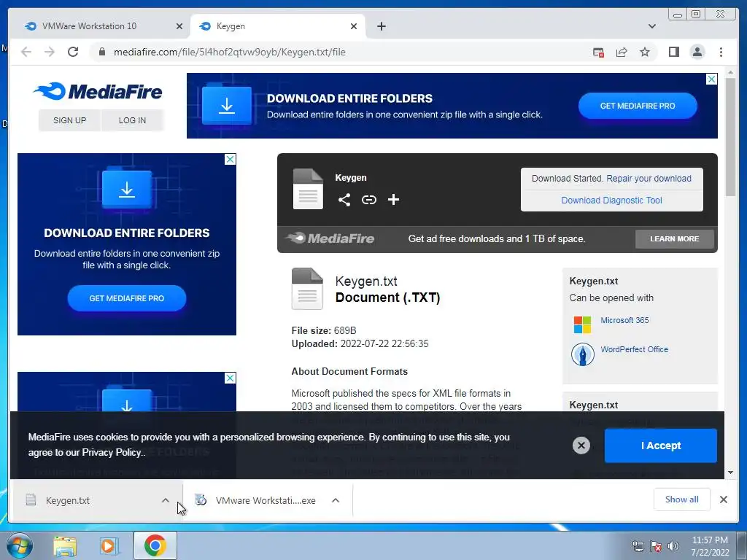Viewport: 747px width, 560px height.
Task: Click the Chrome taskbar icon
Action: (155, 545)
